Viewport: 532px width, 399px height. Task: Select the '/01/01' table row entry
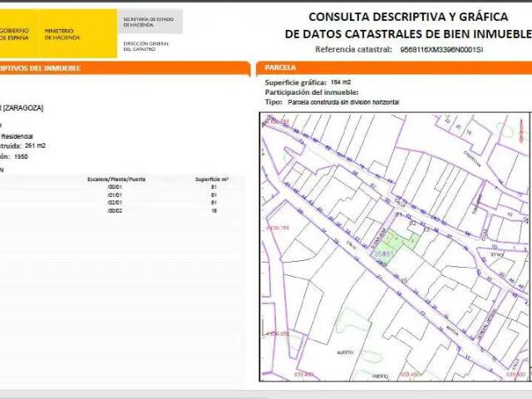tap(115, 195)
